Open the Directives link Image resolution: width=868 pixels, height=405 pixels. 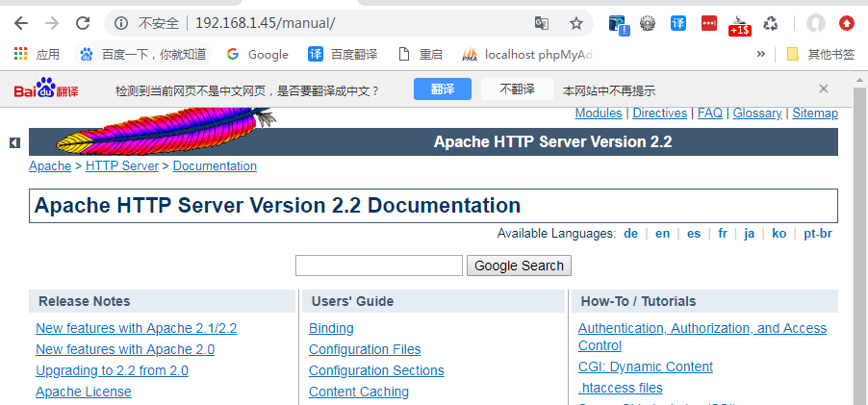click(x=660, y=114)
